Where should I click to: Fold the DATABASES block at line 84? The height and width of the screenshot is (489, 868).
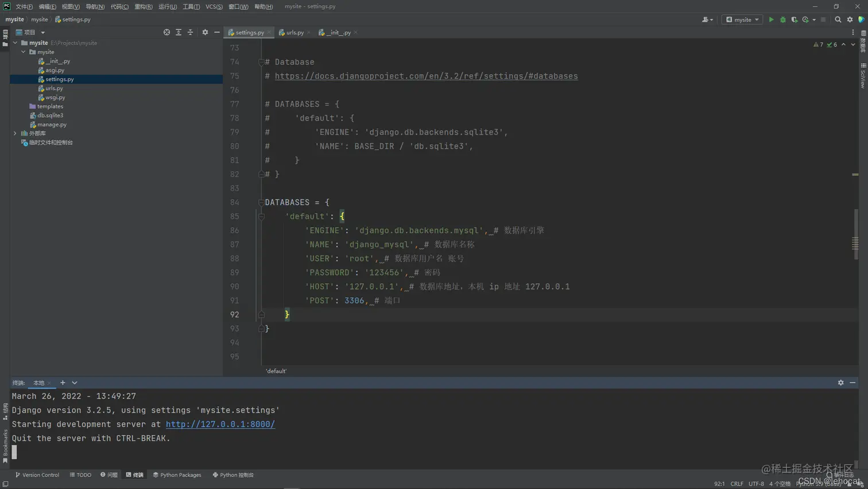(261, 202)
